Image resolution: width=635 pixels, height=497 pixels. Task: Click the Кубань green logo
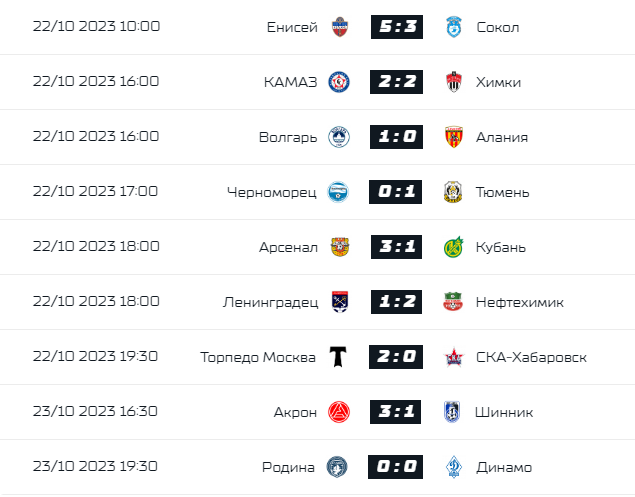[454, 247]
